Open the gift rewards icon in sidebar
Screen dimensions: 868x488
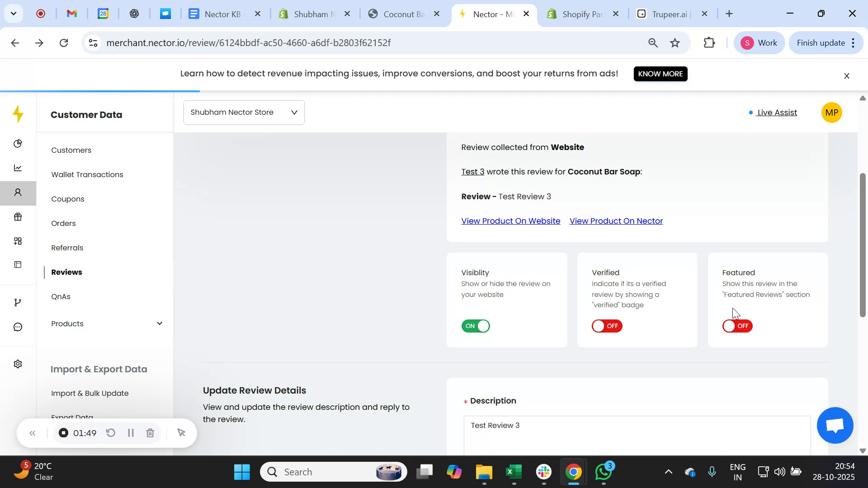[x=18, y=217]
